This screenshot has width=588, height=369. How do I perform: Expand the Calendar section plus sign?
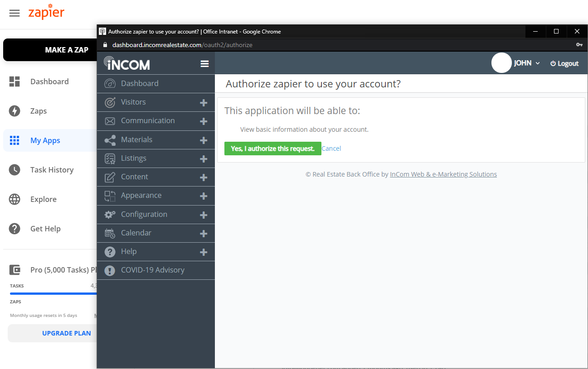pyautogui.click(x=204, y=234)
